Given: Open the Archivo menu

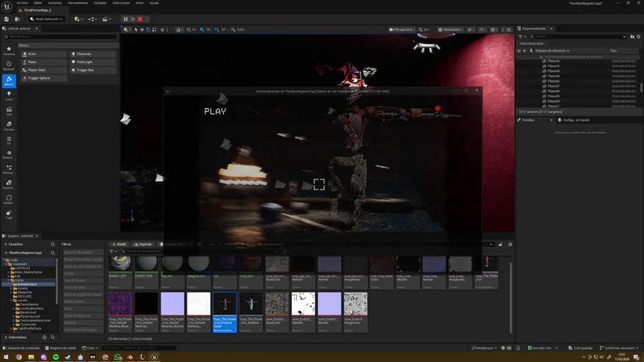Looking at the screenshot, I should [x=22, y=3].
